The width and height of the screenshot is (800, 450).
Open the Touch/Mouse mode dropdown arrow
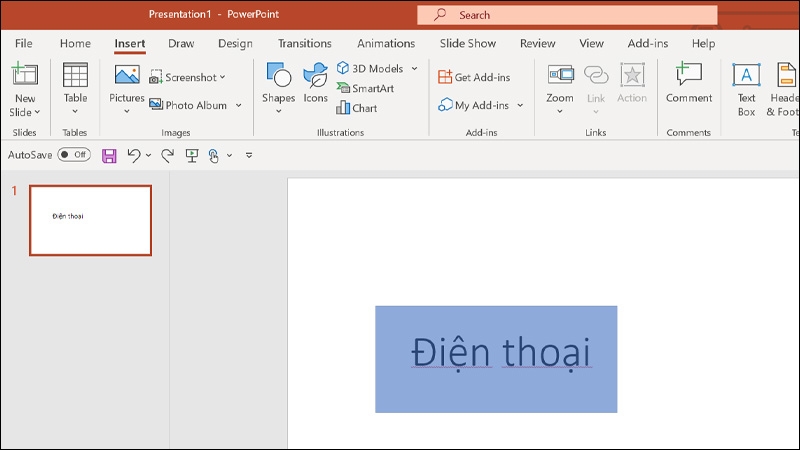(x=230, y=155)
